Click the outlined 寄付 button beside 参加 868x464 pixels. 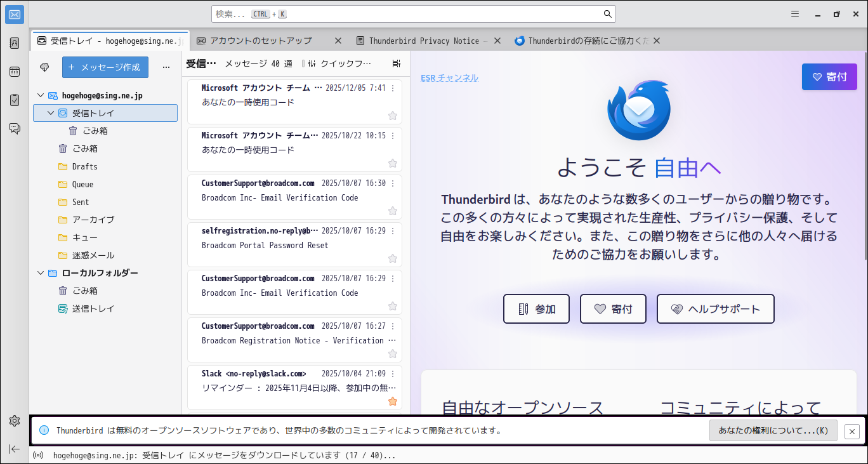pos(613,309)
